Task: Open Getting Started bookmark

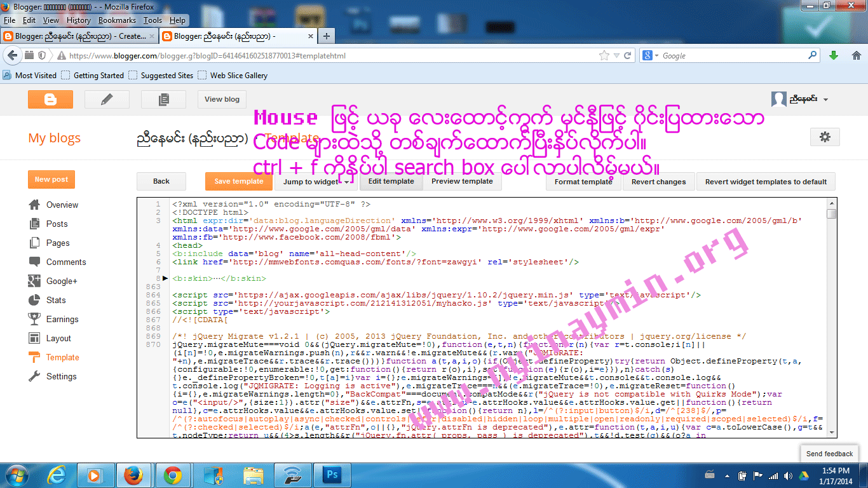Action: click(x=93, y=75)
